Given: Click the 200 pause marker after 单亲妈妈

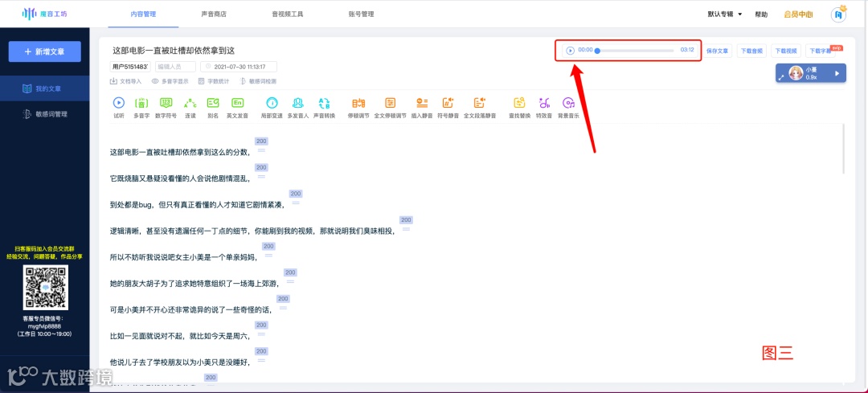Looking at the screenshot, I should click(268, 246).
